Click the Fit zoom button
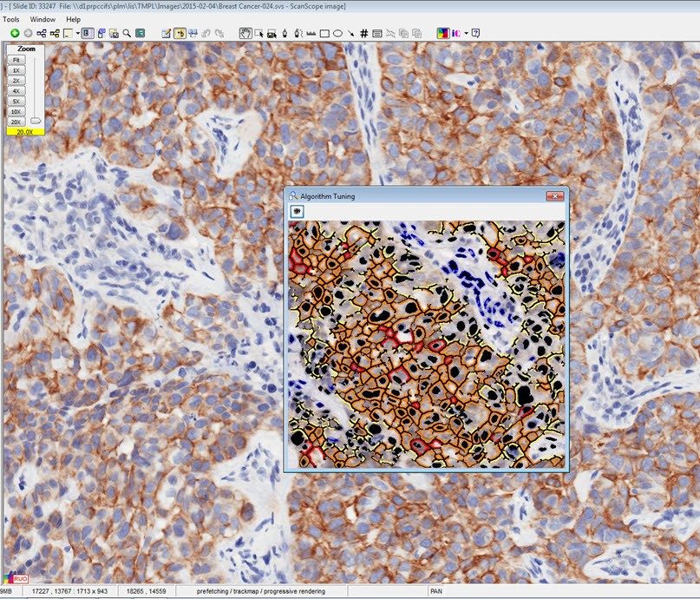Image resolution: width=700 pixels, height=599 pixels. (x=16, y=60)
